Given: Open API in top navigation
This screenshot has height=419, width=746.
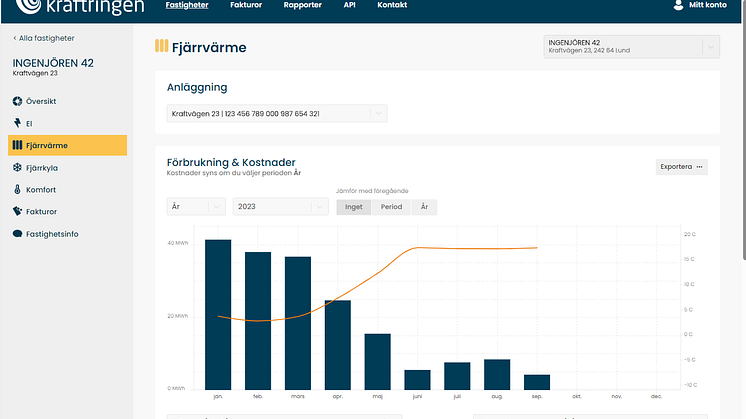Looking at the screenshot, I should coord(350,5).
